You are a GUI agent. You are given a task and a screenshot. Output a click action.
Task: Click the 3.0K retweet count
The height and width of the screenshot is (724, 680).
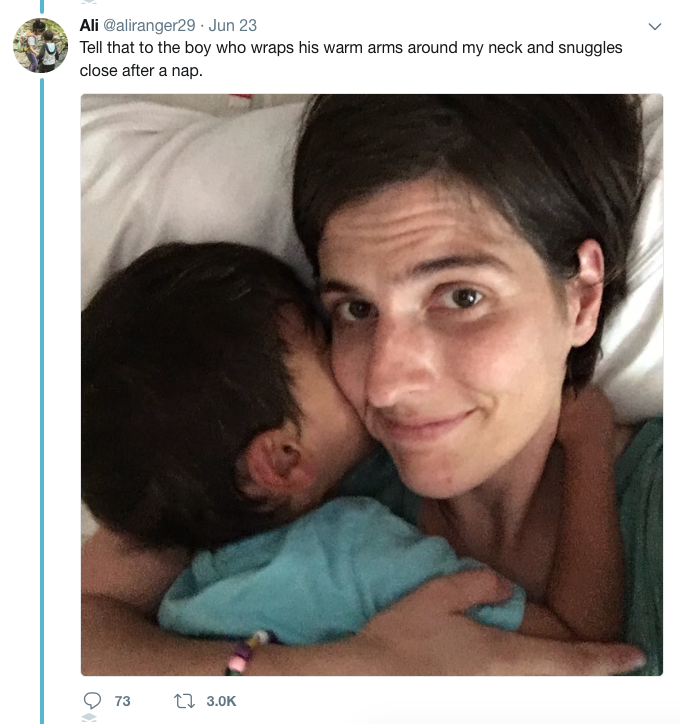click(221, 701)
